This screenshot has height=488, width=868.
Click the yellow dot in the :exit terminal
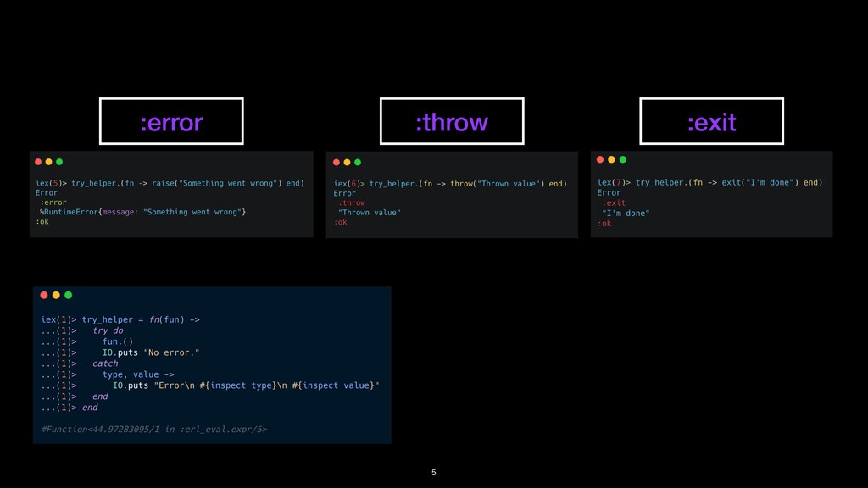612,159
